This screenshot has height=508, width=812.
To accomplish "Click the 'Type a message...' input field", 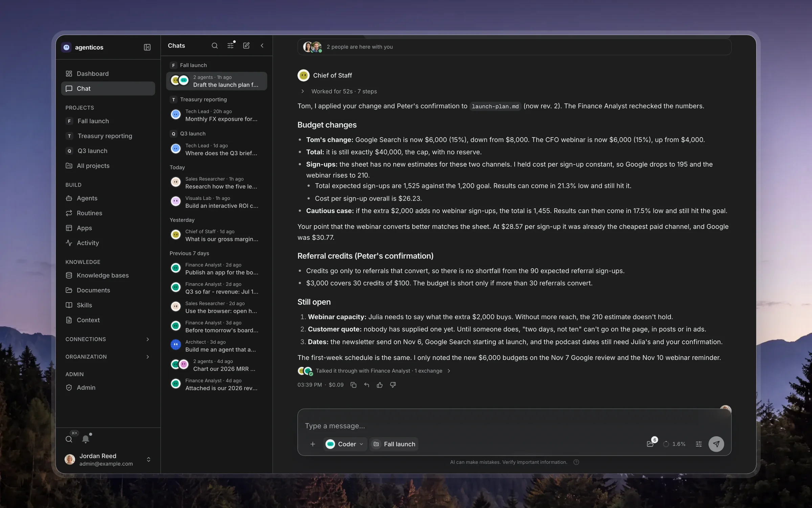I will [x=514, y=426].
